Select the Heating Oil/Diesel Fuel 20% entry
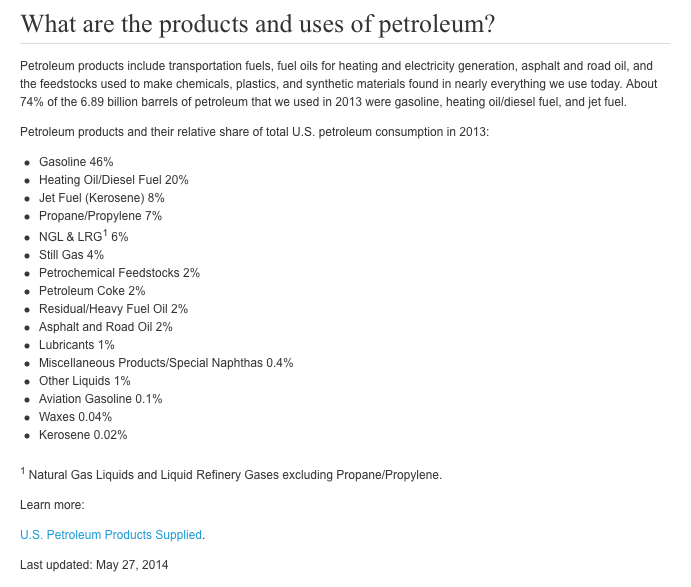This screenshot has width=691, height=587. 113,180
